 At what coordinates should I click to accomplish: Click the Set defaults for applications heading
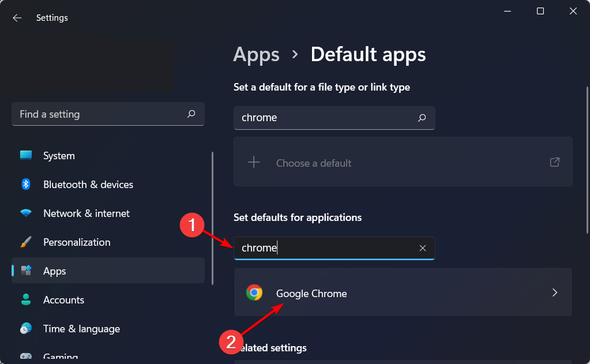coord(298,217)
